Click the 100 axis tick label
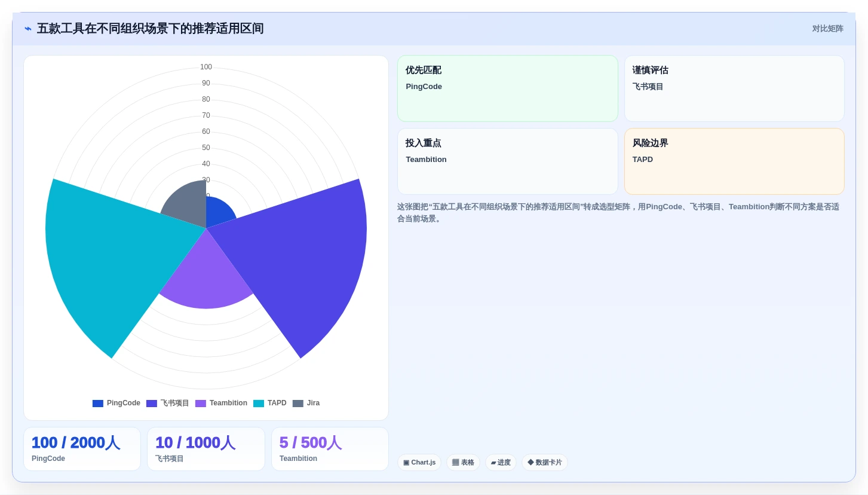This screenshot has height=495, width=868. click(206, 67)
